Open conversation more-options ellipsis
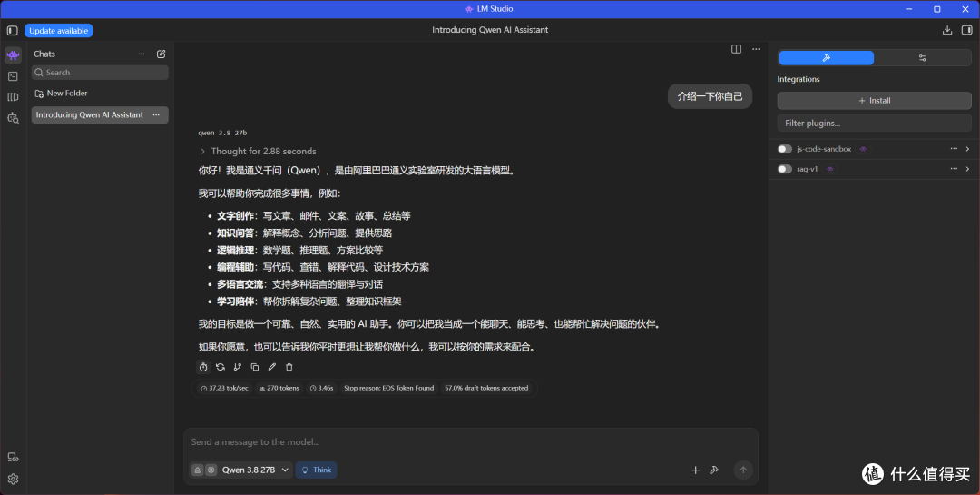 756,49
